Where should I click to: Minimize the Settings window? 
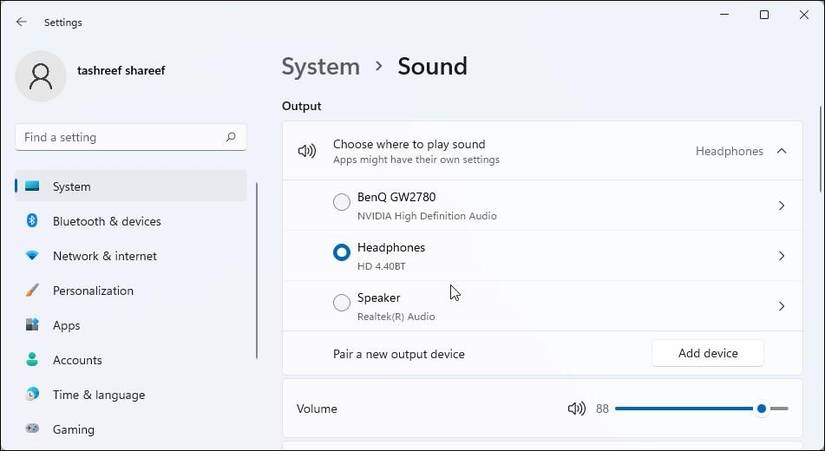click(725, 15)
